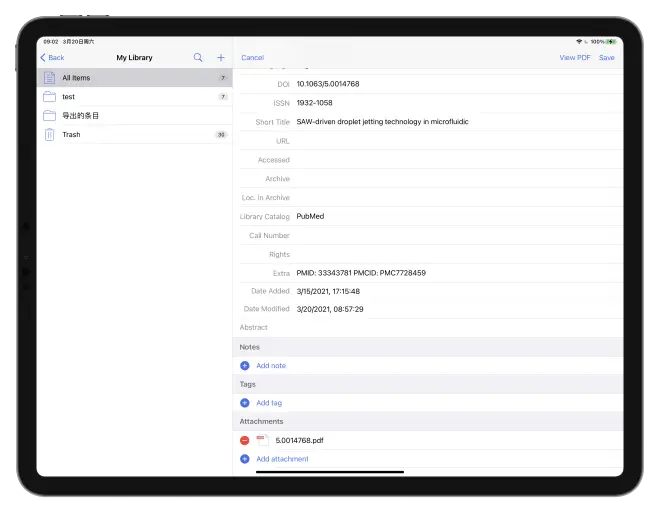Viewport: 660px width, 513px height.
Task: Click the My Library title
Action: pyautogui.click(x=134, y=58)
